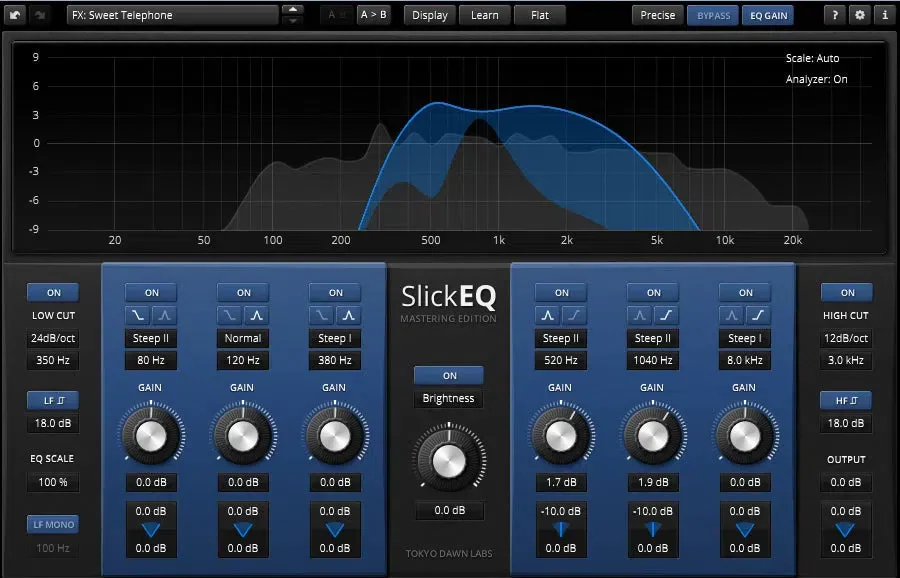Select bell shape icon for 80 Hz band

click(x=165, y=315)
